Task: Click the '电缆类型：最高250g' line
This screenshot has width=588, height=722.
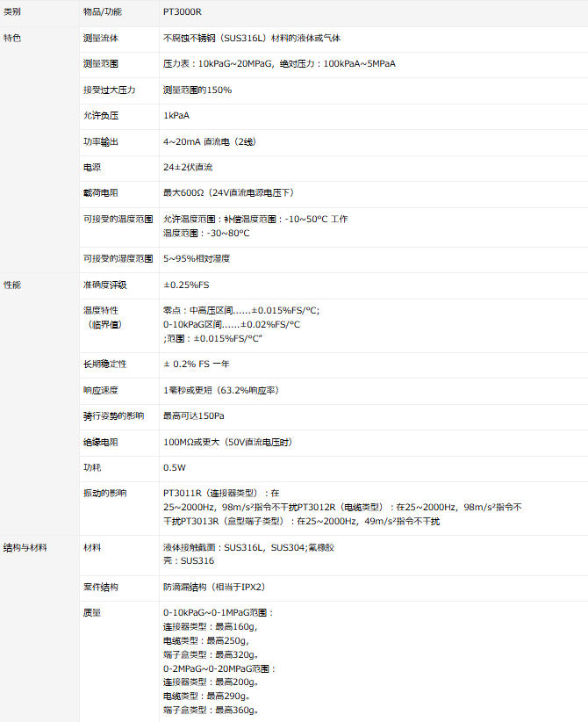Action: (205, 640)
